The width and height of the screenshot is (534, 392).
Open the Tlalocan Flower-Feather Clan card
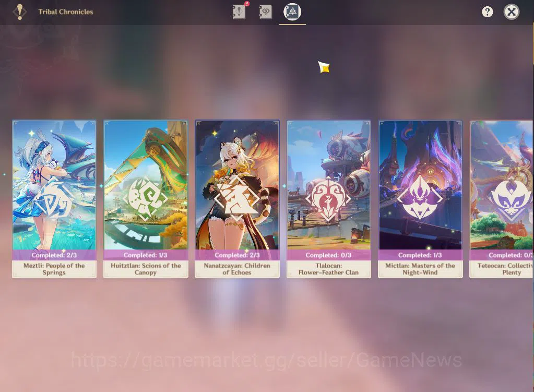329,199
